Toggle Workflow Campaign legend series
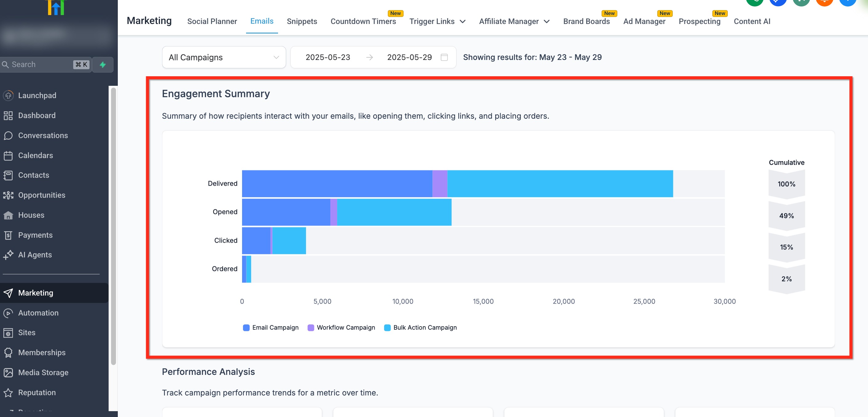 (x=341, y=328)
